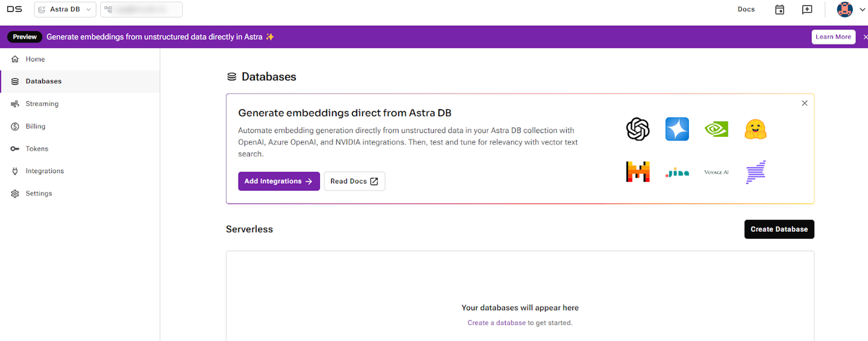Screen dimensions: 868x341
Task: Click the OpenAI logo icon
Action: coord(638,129)
